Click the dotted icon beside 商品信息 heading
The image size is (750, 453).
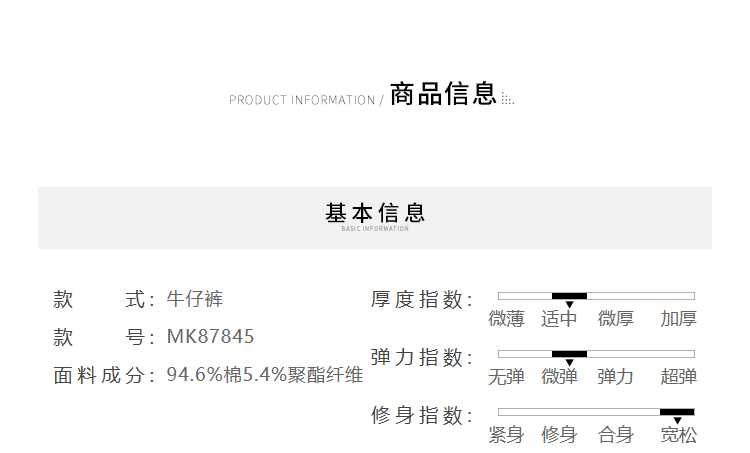[507, 99]
